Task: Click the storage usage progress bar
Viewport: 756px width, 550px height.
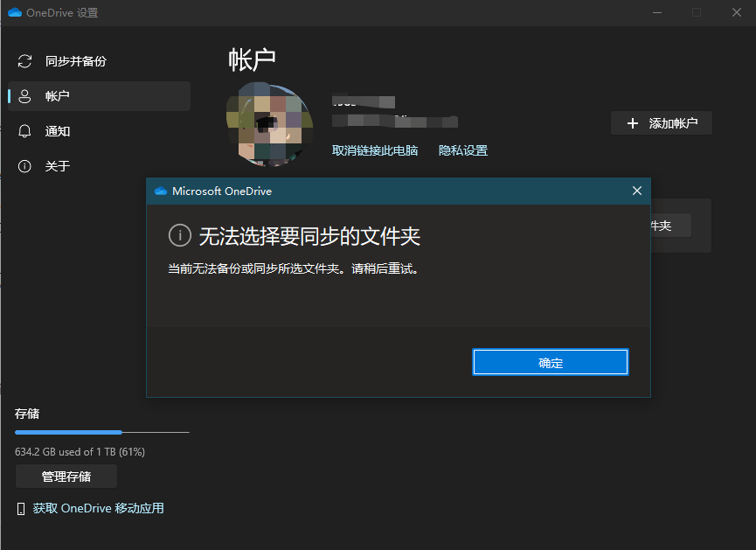Action: (102, 432)
